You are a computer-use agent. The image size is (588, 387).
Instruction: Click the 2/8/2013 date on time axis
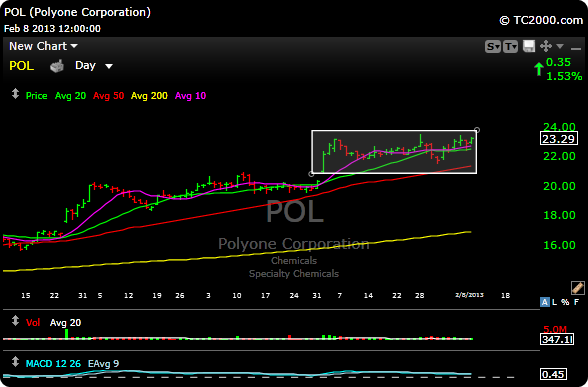click(x=469, y=295)
